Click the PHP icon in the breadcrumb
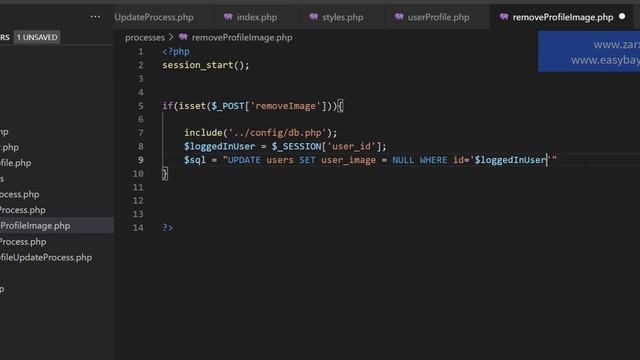640x360 pixels. 183,37
